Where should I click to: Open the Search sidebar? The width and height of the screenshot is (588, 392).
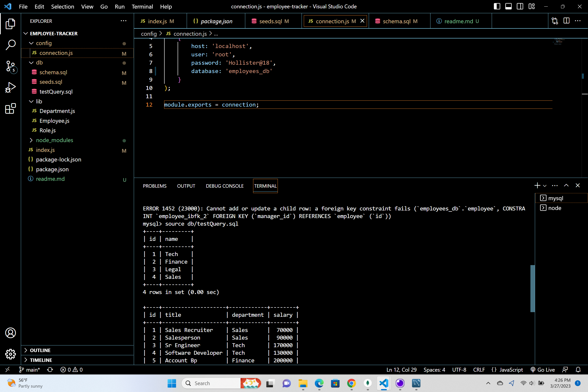pos(11,45)
